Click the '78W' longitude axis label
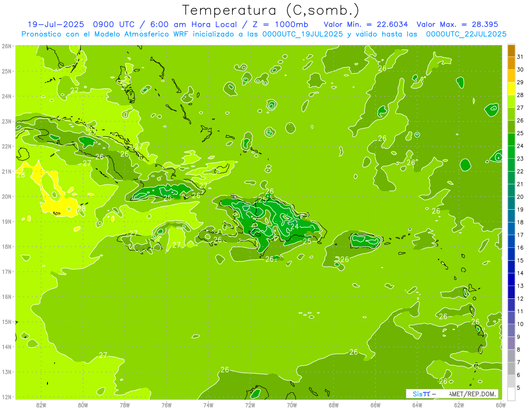Image resolution: width=532 pixels, height=411 pixels. point(125,405)
